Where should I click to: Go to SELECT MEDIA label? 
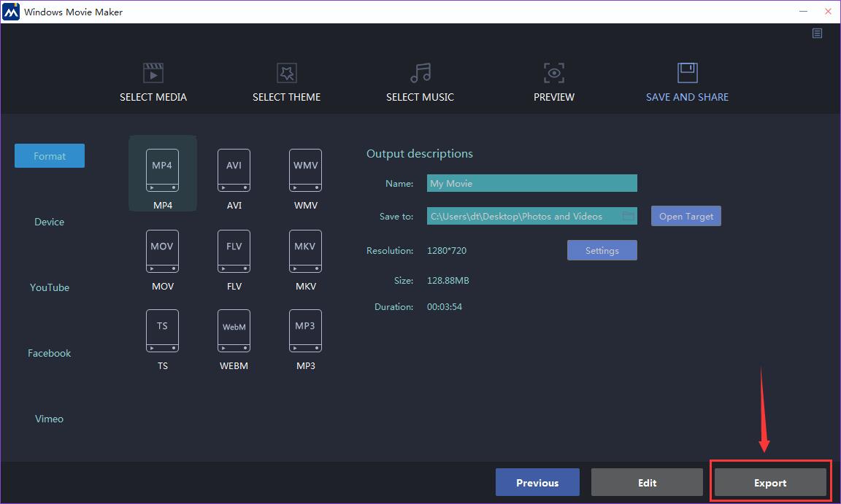[x=153, y=97]
